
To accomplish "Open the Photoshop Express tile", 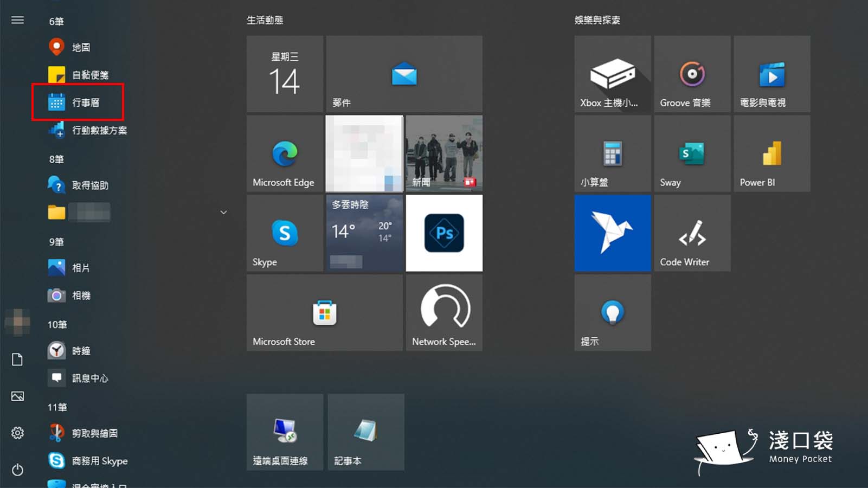I will coord(444,233).
